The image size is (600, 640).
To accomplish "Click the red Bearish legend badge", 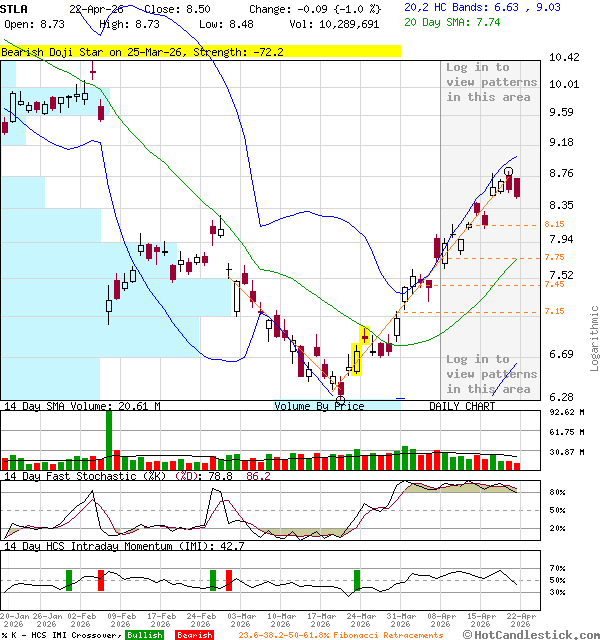I will pos(193,635).
